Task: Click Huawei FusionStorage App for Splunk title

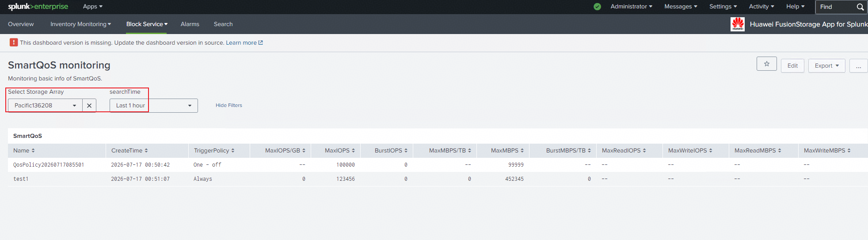Action: (x=809, y=24)
